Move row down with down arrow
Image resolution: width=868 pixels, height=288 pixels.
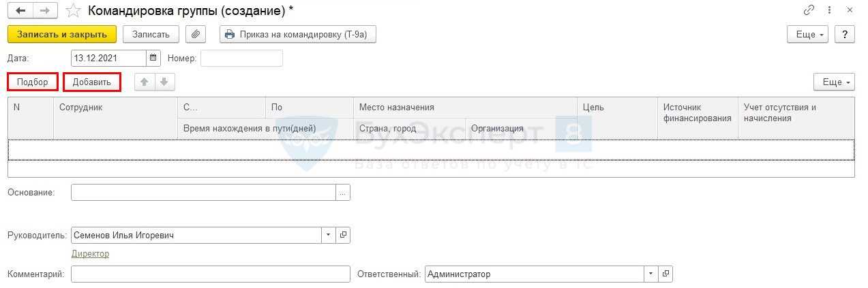pos(164,82)
